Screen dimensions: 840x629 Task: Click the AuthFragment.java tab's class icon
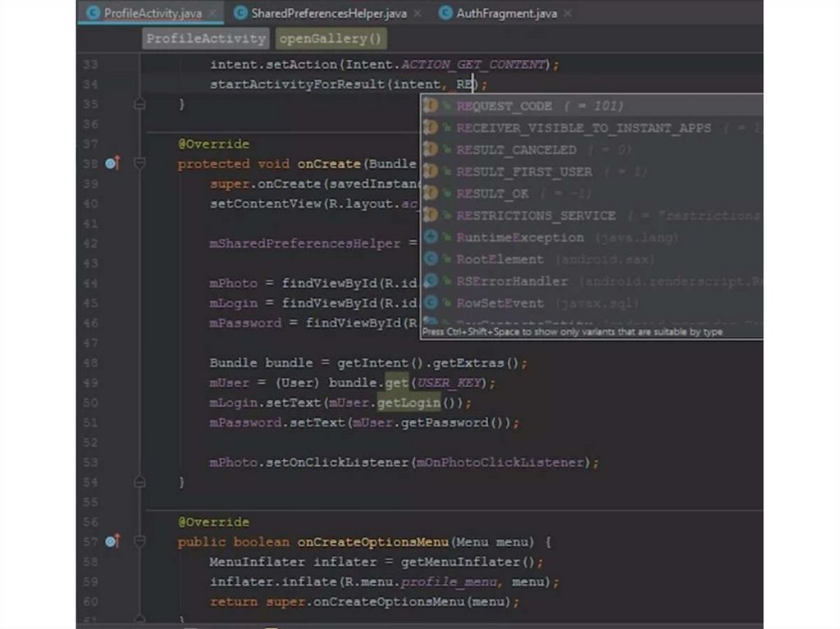pos(445,13)
